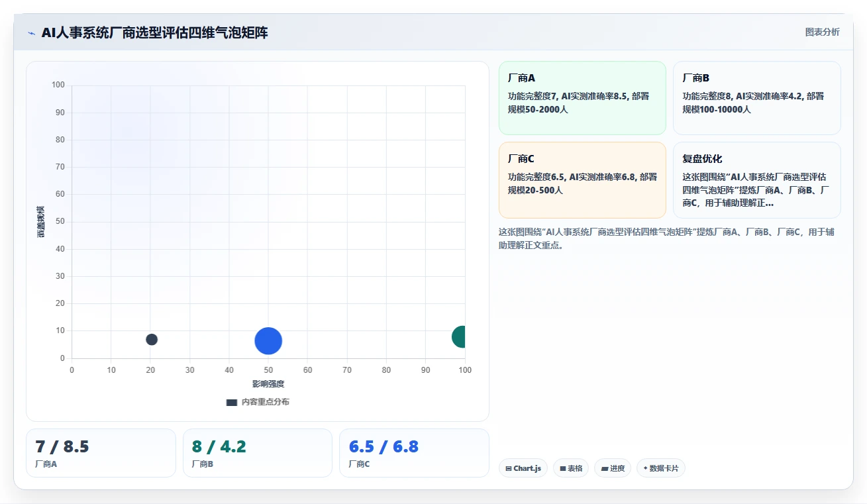
Task: Click the x-axis value 50
Action: 268,370
